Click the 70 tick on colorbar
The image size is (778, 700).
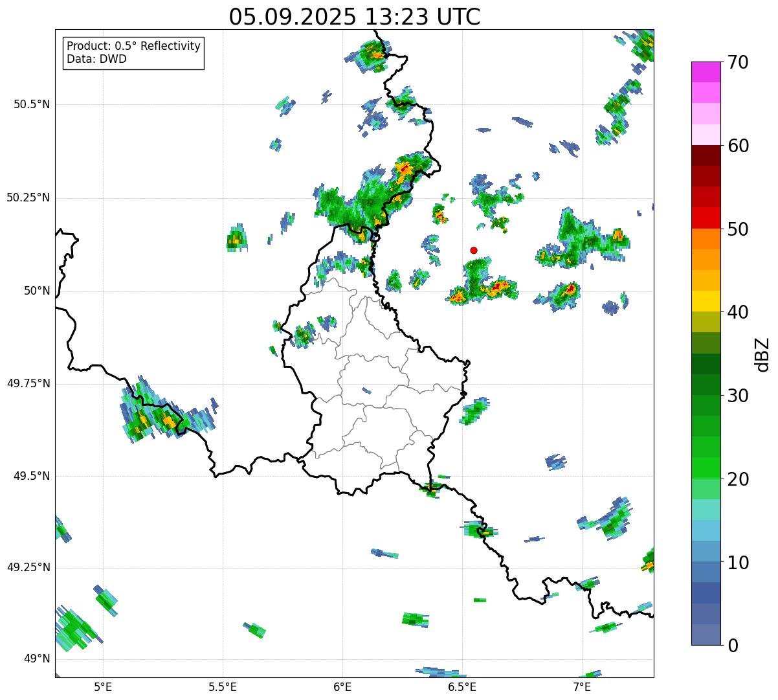(738, 62)
